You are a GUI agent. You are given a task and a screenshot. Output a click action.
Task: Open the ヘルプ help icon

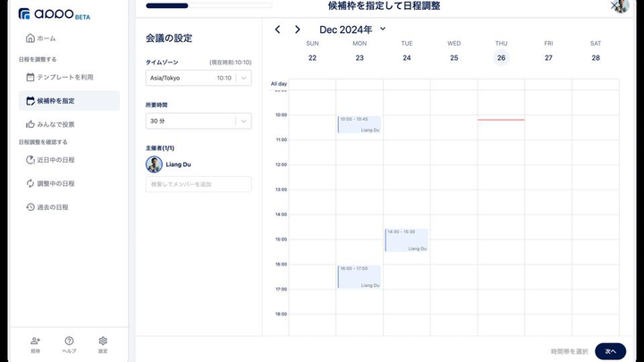(69, 343)
